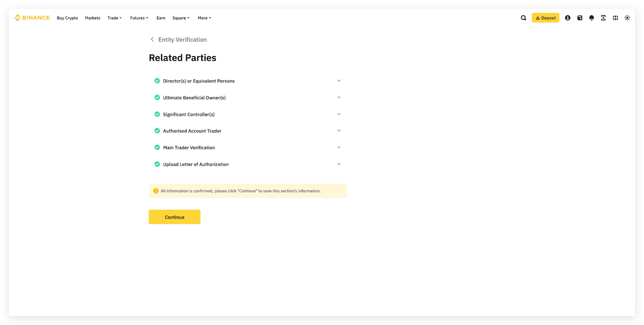
Task: Click the Authorised Account Trader label
Action: pyautogui.click(x=192, y=131)
